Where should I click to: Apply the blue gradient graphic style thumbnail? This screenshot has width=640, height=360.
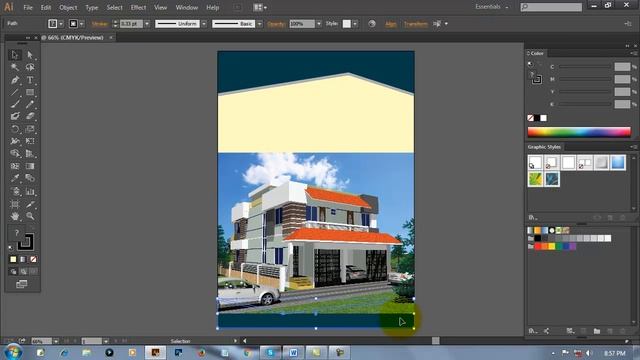[618, 162]
